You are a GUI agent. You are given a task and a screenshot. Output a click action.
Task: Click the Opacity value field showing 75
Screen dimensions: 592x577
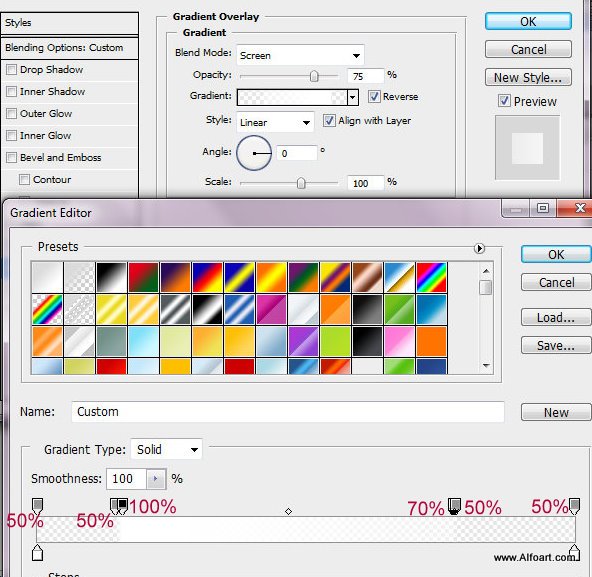(x=365, y=76)
